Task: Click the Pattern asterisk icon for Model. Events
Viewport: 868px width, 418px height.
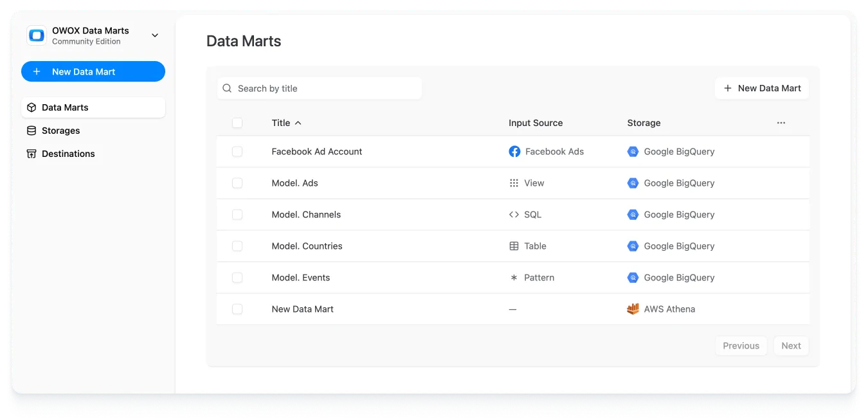Action: (x=513, y=277)
